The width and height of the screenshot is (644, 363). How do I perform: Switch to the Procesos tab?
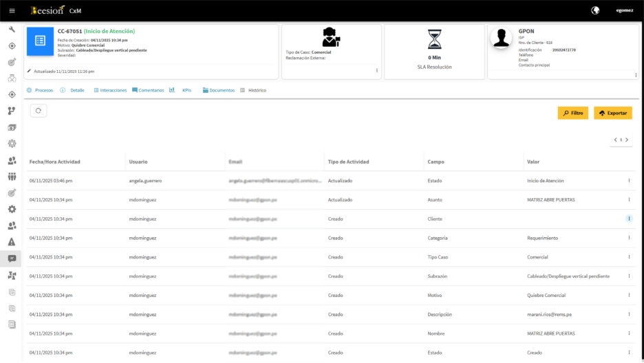pyautogui.click(x=40, y=90)
